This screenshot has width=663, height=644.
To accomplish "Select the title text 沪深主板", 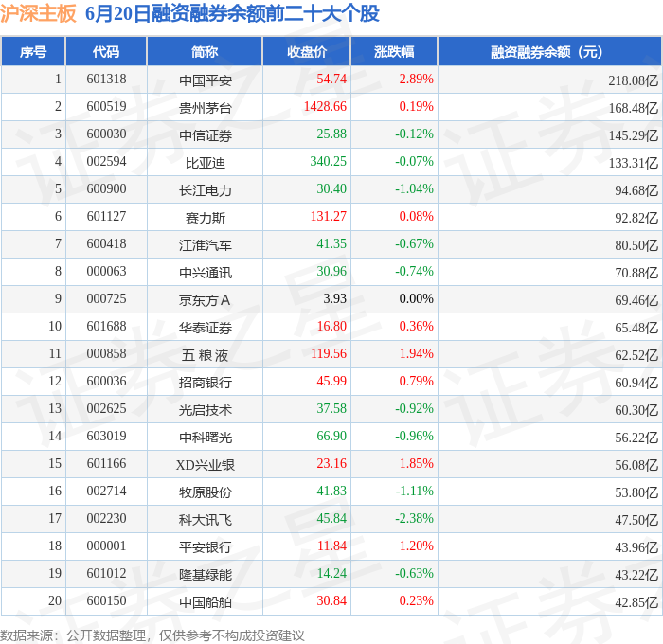I will (x=38, y=13).
